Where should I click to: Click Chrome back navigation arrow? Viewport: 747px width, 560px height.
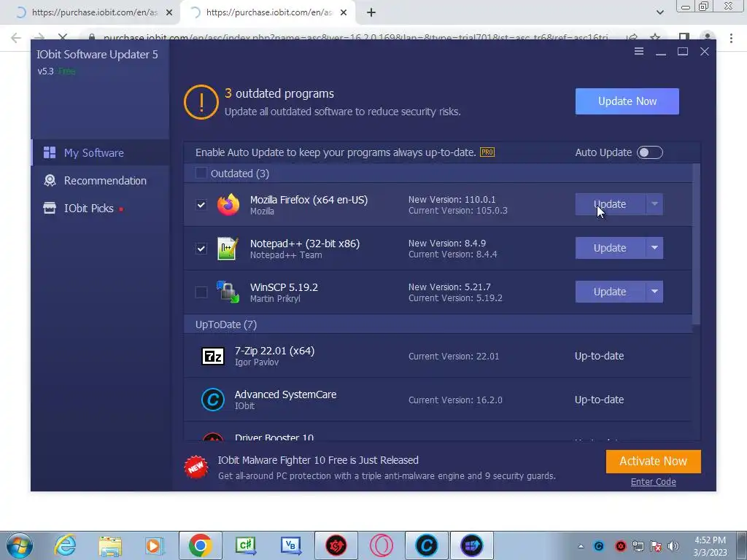[x=16, y=38]
